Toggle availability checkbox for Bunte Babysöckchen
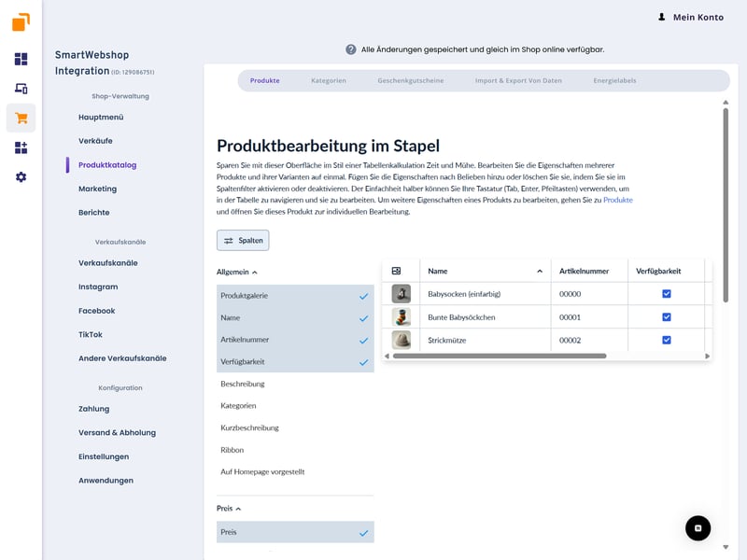Screen dimensions: 747x560 tap(667, 316)
